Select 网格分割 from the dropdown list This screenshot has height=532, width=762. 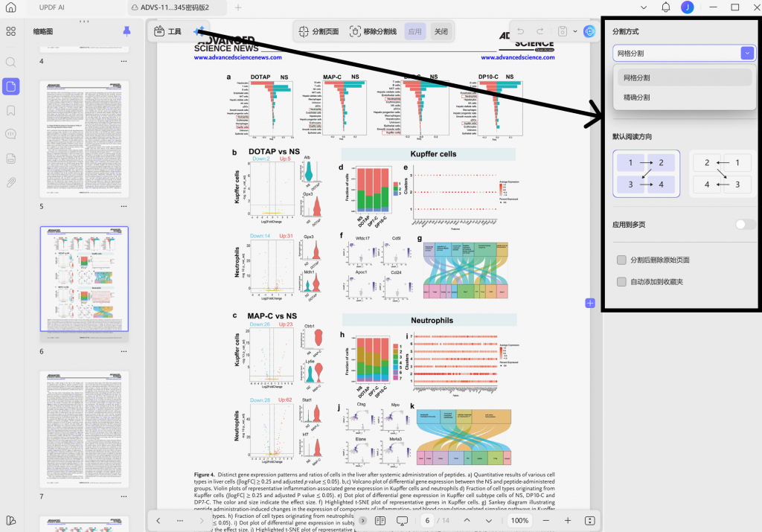click(x=685, y=77)
